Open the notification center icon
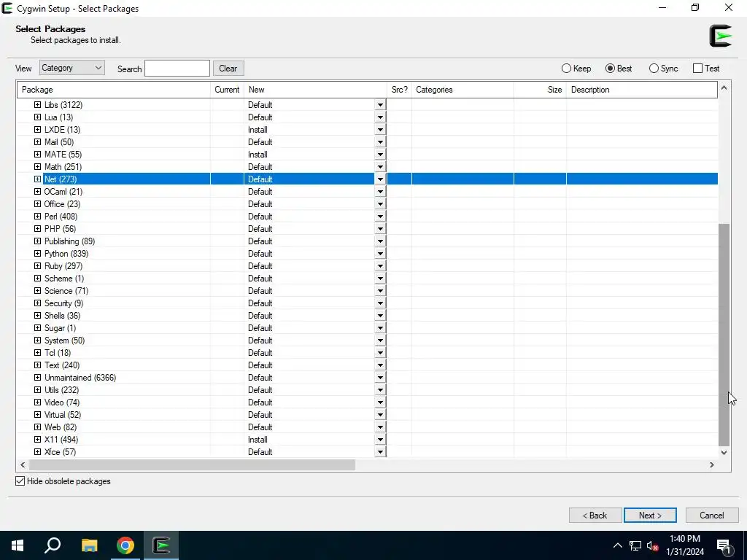This screenshot has width=747, height=560. 724,545
